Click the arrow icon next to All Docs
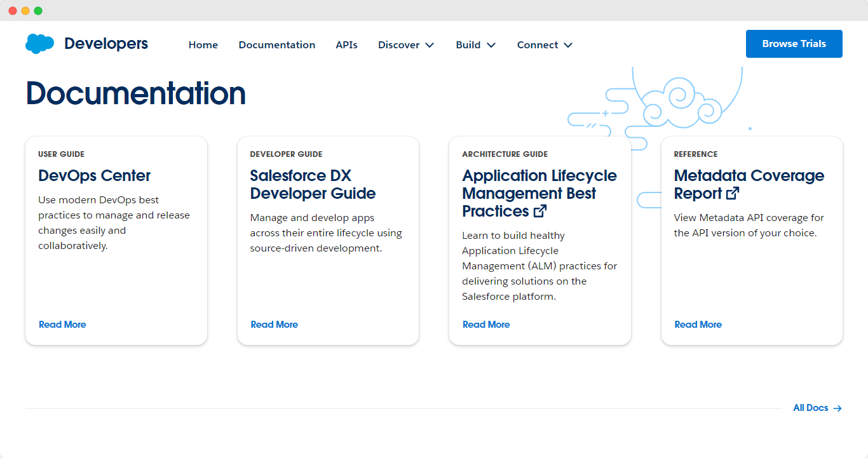868x458 pixels. point(837,408)
